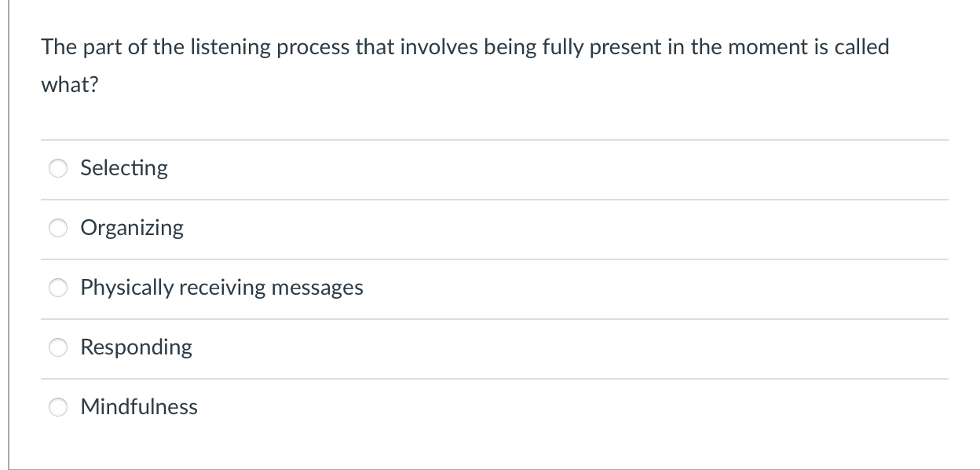
Task: Choose the Organizing radio button circle
Action: [60, 229]
